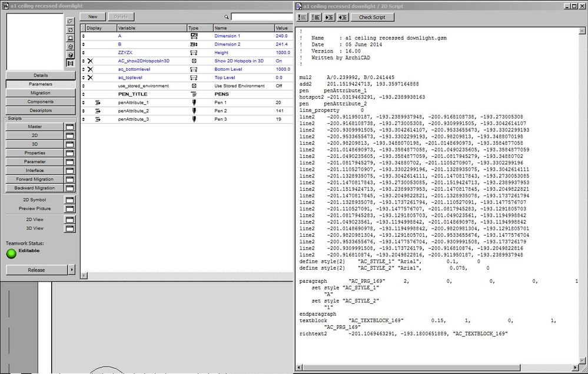The image size is (588, 374).
Task: Click scroll up arrow in script editor
Action: pyautogui.click(x=582, y=31)
